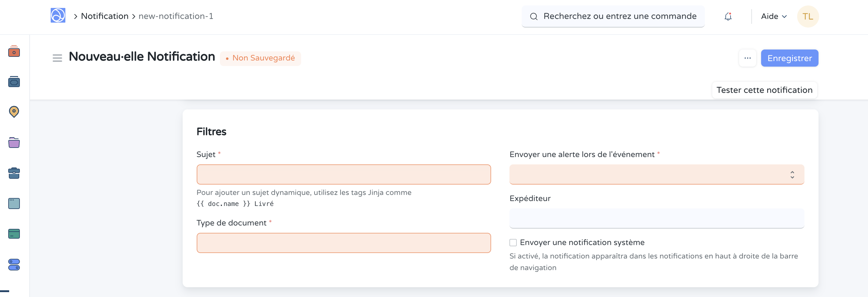Enable Envoyer une notification système checkbox

(513, 242)
